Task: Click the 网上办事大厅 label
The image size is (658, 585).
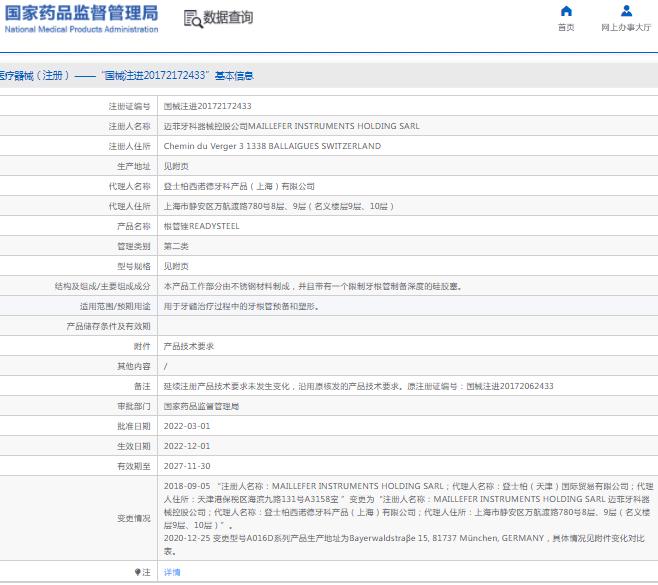Action: pyautogui.click(x=626, y=27)
